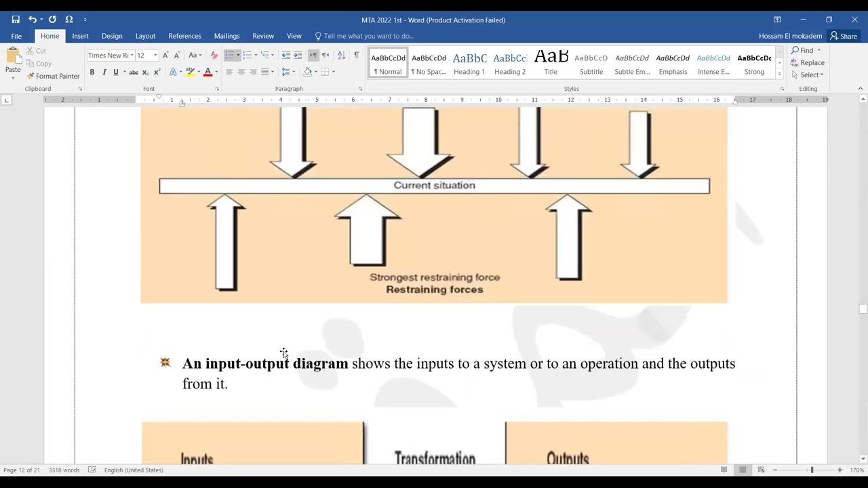Open the font size dropdown
This screenshot has width=868, height=488.
coord(155,56)
